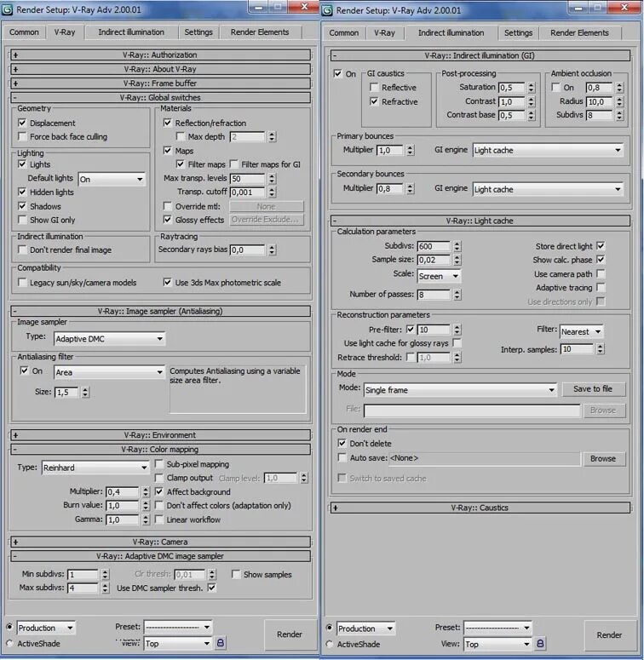Open Settings tab in left window
644x660 pixels.
pos(198,32)
